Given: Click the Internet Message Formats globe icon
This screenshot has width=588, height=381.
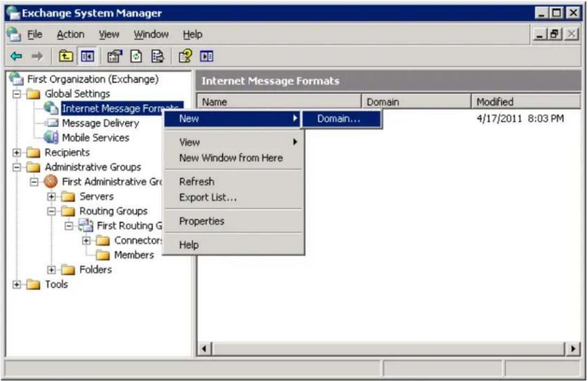Looking at the screenshot, I should 51,108.
